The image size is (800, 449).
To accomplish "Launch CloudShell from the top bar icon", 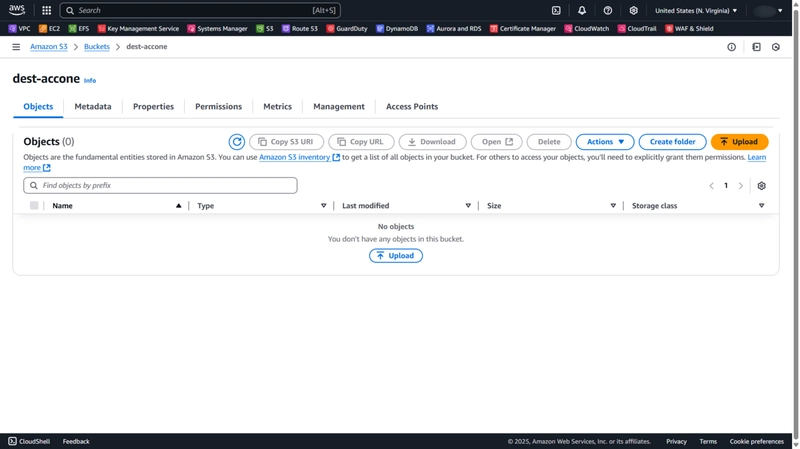I will tap(556, 10).
